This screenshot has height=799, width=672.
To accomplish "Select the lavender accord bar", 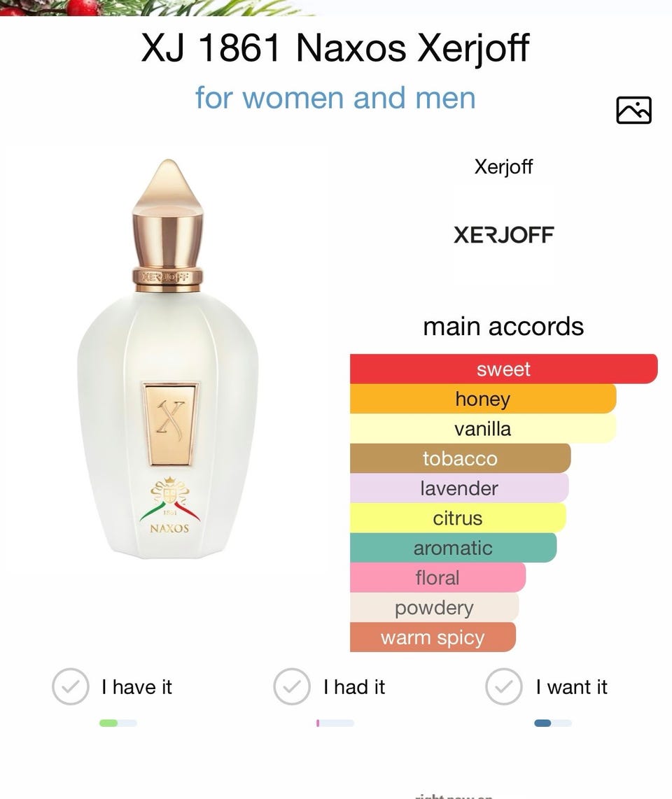I will point(459,488).
